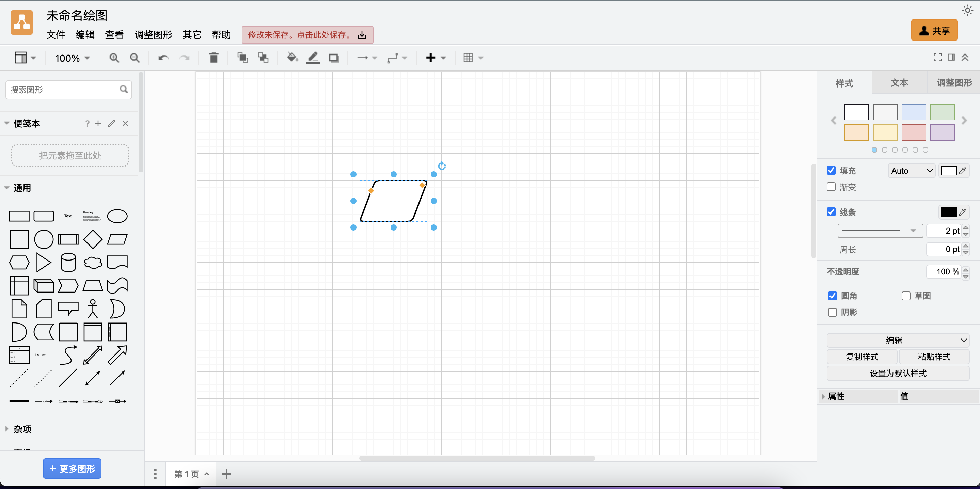The height and width of the screenshot is (489, 980).
Task: Add to scratchpad with the plus icon
Action: point(98,123)
